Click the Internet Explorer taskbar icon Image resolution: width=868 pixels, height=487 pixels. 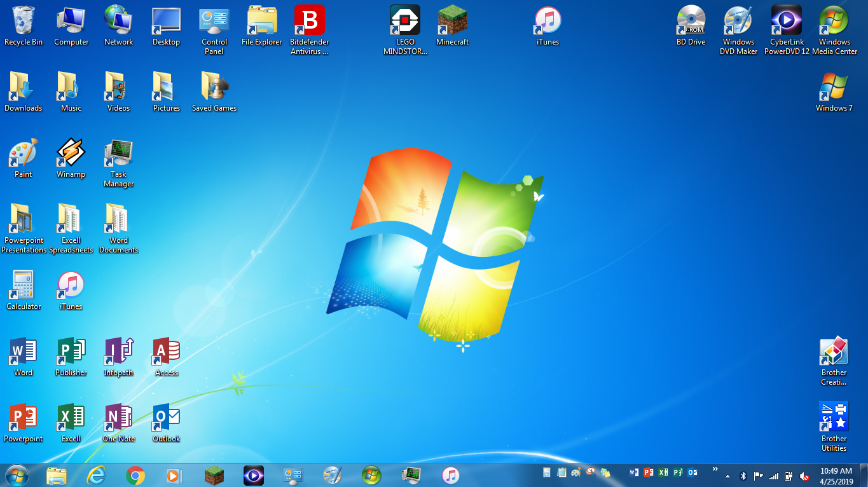[x=96, y=475]
